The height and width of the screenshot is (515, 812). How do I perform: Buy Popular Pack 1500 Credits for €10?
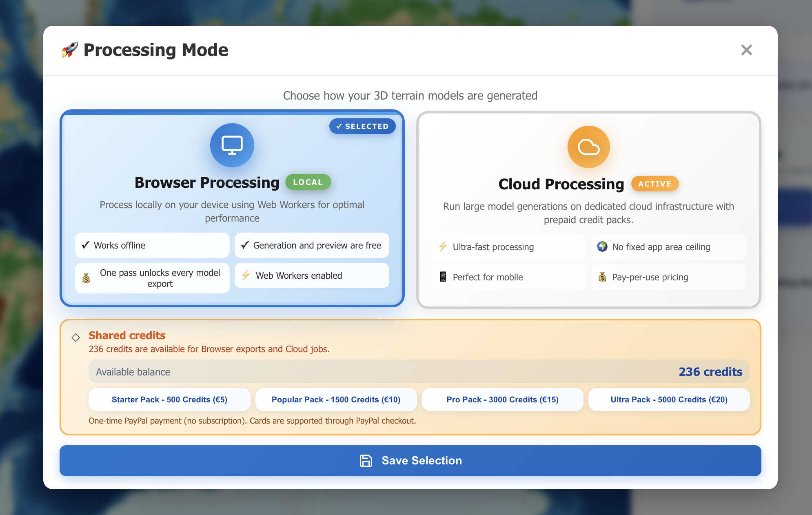[336, 400]
